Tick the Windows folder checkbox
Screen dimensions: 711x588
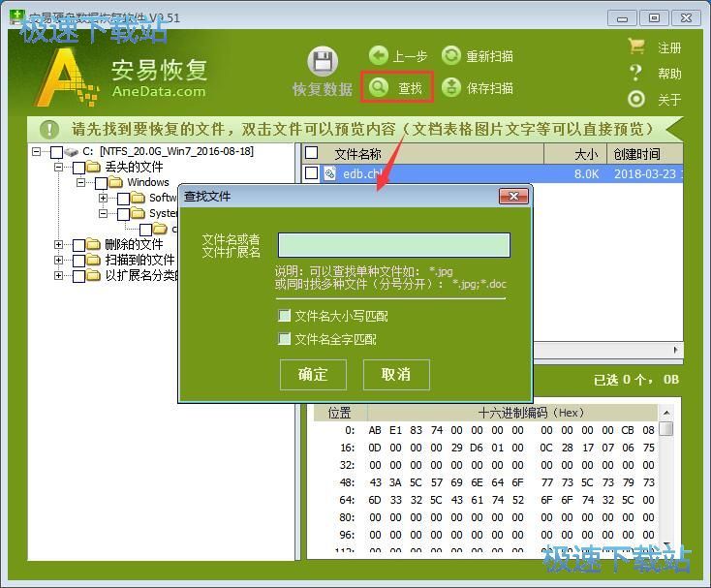point(101,183)
